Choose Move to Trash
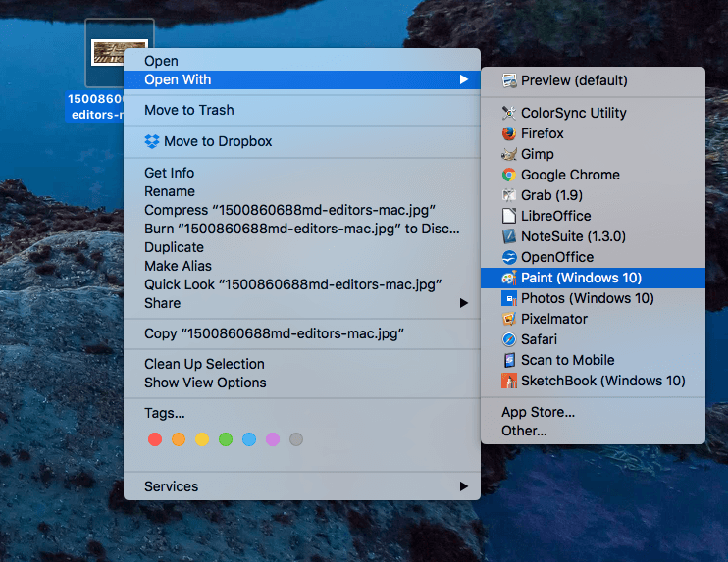Image resolution: width=728 pixels, height=562 pixels. (x=302, y=110)
